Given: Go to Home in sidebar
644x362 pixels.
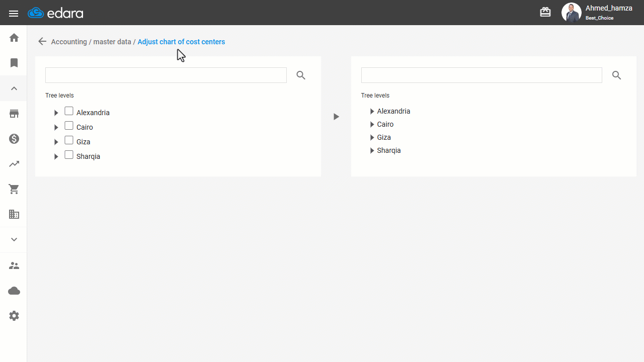Looking at the screenshot, I should click(x=14, y=38).
